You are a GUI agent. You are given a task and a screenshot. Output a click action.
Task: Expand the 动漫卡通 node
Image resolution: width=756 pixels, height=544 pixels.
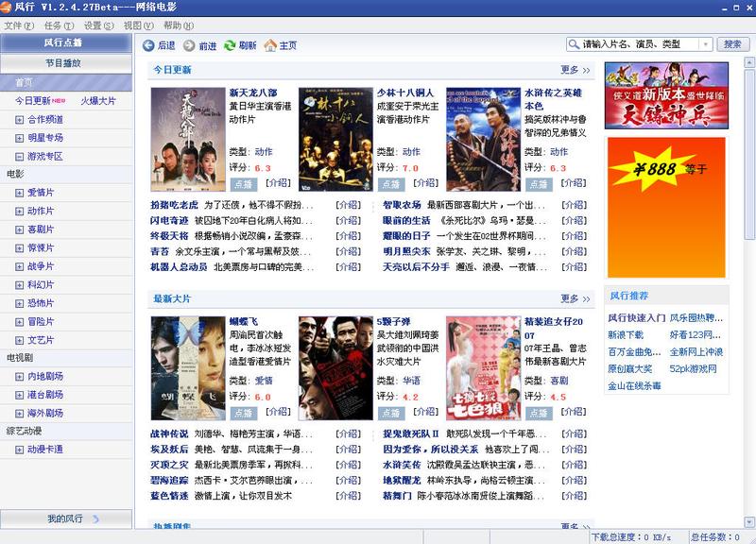[19, 450]
